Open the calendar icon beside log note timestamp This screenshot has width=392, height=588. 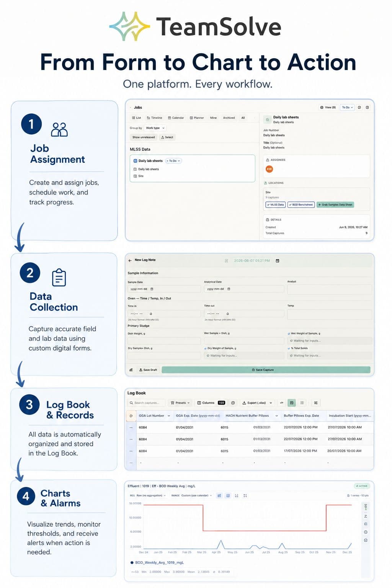pyautogui.click(x=278, y=261)
